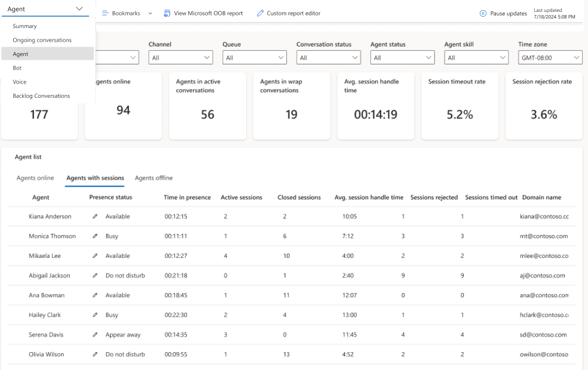Edit presence status for Mikaela Lee

pyautogui.click(x=95, y=256)
